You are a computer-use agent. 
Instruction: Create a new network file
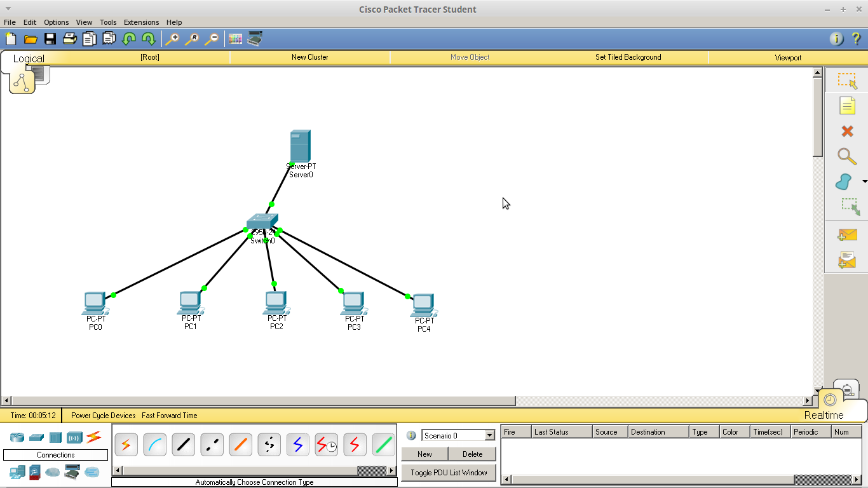11,39
